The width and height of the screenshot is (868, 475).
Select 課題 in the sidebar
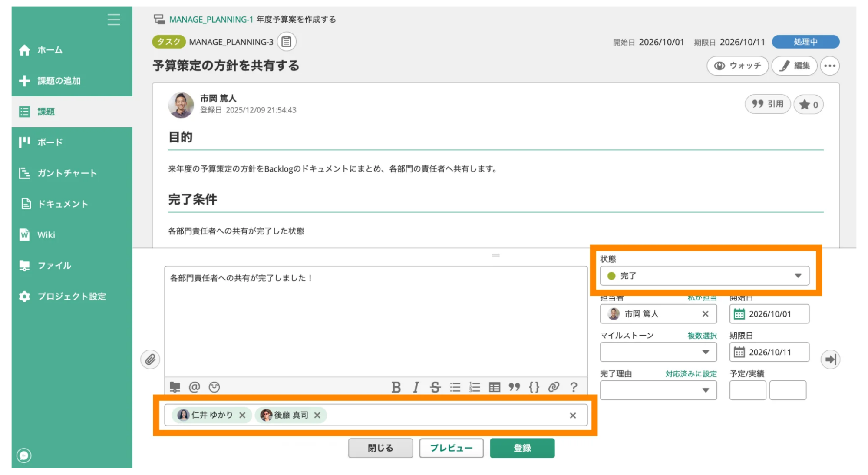coord(72,112)
